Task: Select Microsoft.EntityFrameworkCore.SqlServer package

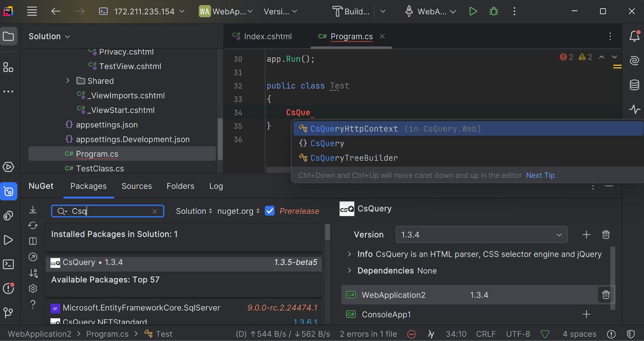Action: pyautogui.click(x=184, y=308)
